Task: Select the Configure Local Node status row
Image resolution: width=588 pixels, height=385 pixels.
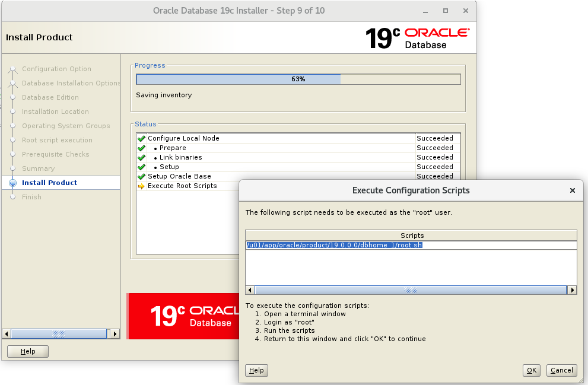Action: coord(298,138)
